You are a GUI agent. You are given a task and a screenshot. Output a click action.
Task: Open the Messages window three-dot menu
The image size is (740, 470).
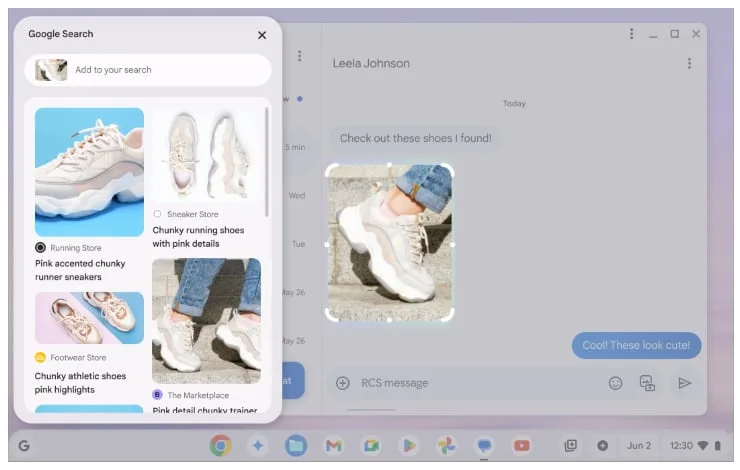pos(631,34)
